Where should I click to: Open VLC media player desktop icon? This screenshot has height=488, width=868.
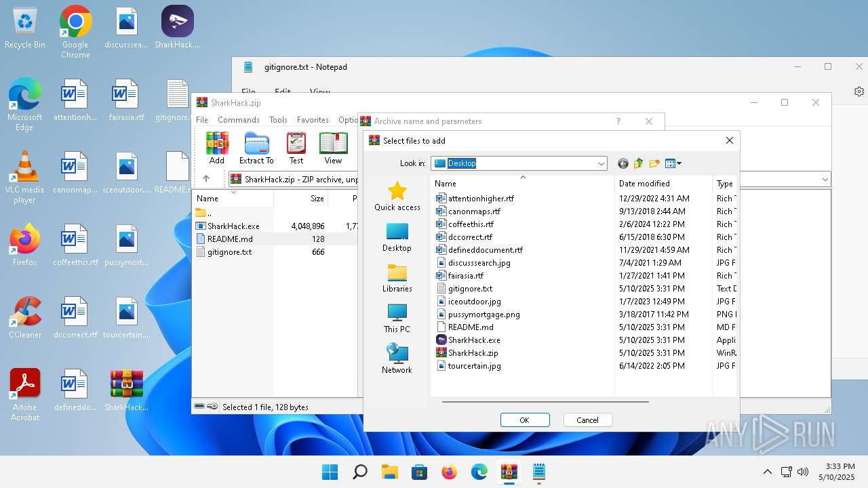click(x=25, y=177)
